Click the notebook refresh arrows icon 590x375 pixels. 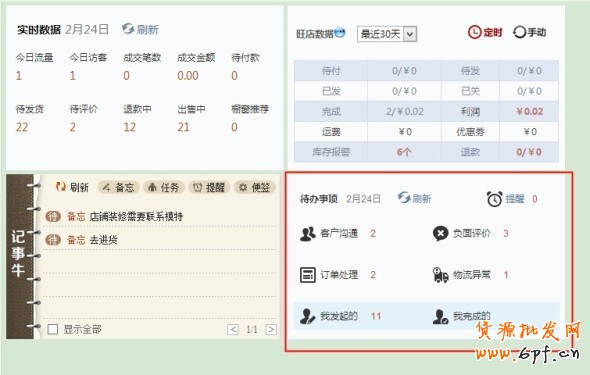(x=61, y=187)
